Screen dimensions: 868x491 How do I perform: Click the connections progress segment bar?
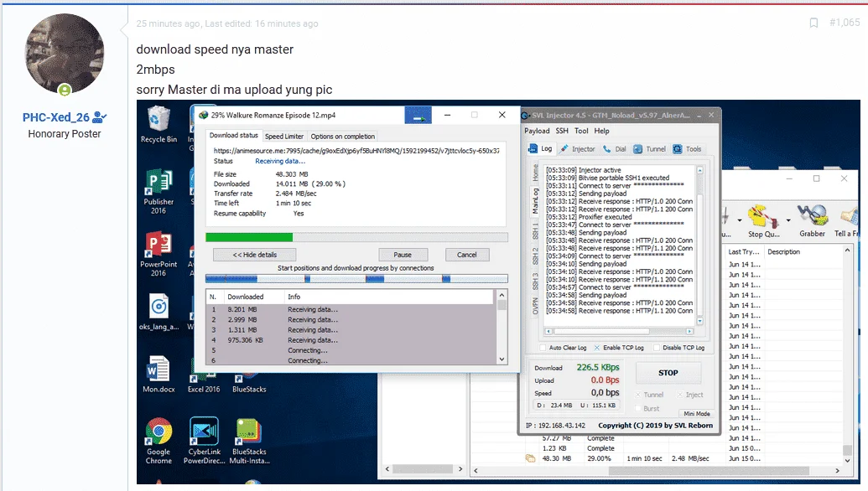356,279
